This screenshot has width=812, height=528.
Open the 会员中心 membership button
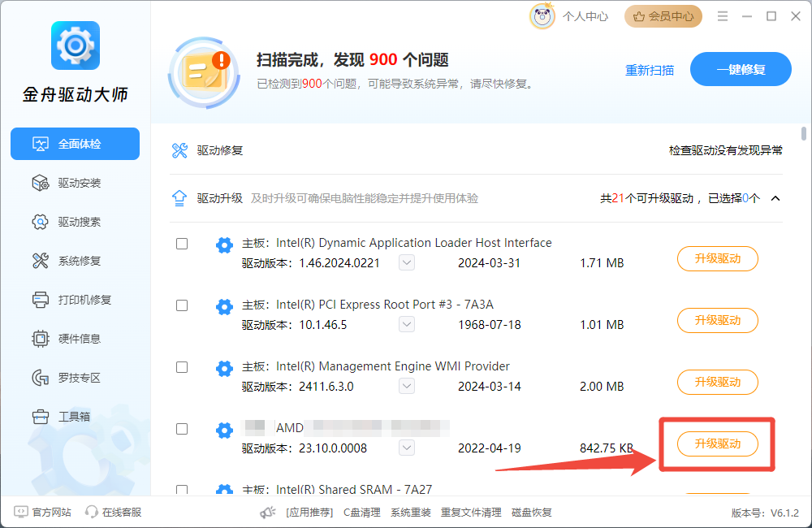click(x=663, y=16)
